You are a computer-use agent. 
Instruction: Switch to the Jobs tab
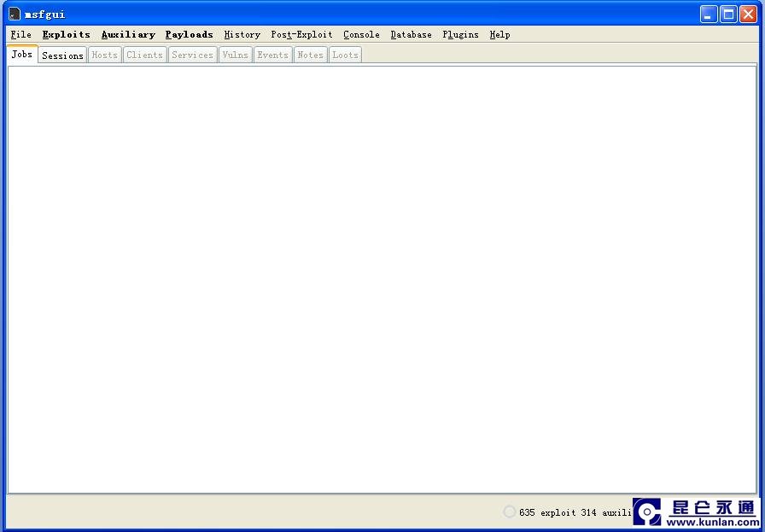[22, 55]
